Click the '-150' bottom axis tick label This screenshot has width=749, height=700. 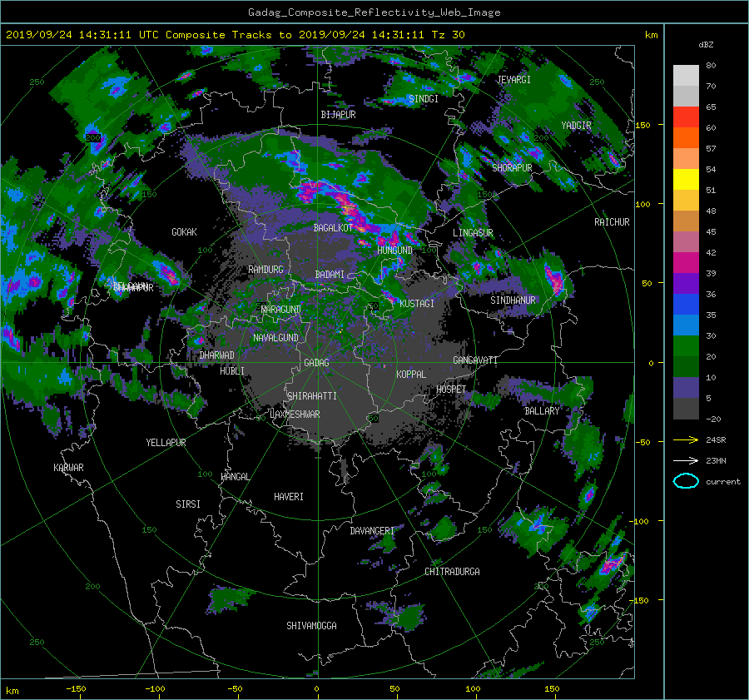(76, 689)
